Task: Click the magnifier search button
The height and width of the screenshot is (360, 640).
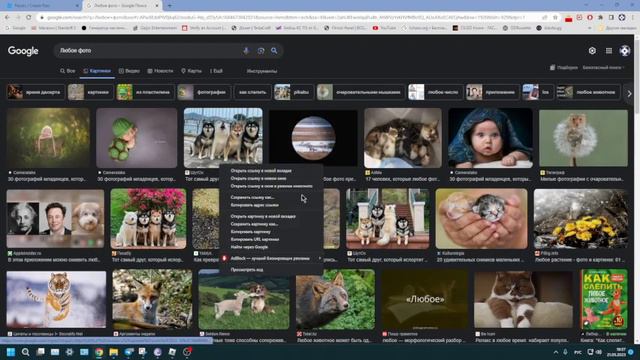Action: [274, 51]
